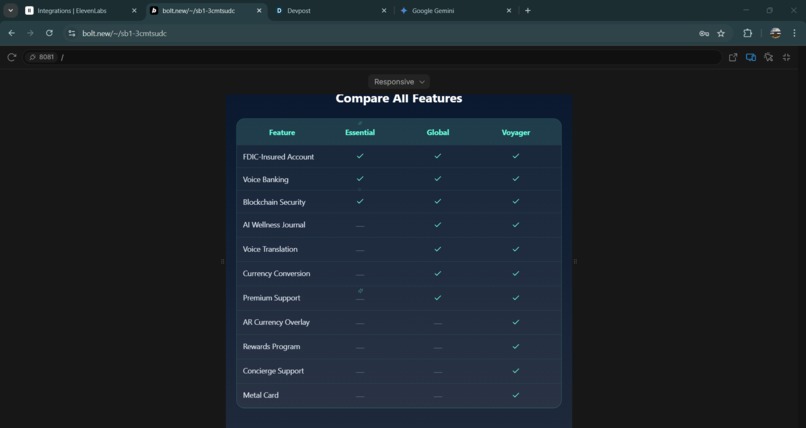Click Global checkmark for Currency Conversion
Image resolution: width=806 pixels, height=428 pixels.
437,273
